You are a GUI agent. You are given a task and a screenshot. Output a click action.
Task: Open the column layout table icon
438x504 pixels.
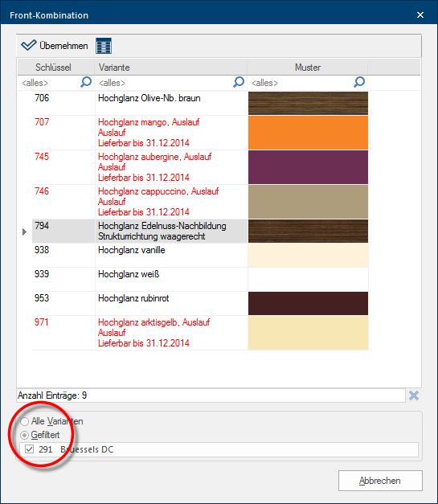pos(104,46)
